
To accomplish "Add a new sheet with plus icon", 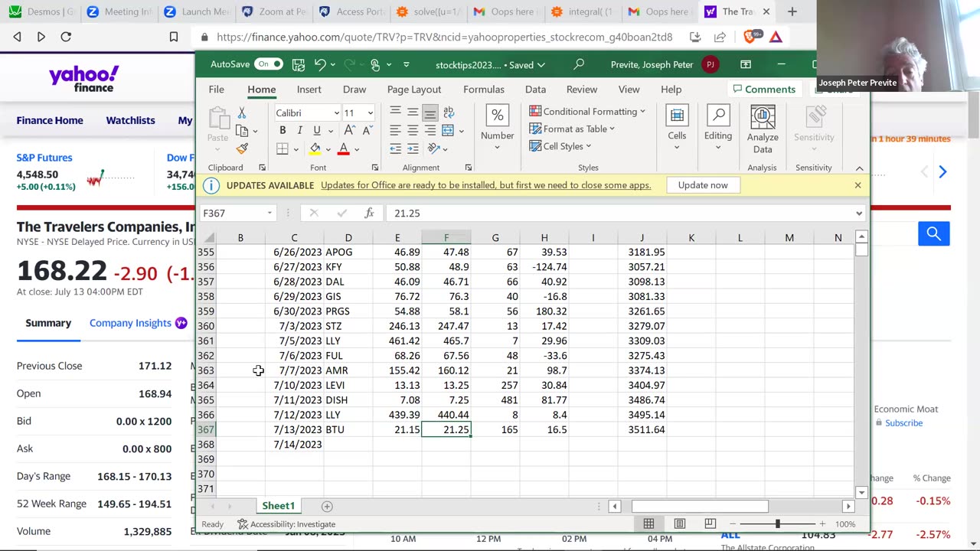I will click(327, 506).
